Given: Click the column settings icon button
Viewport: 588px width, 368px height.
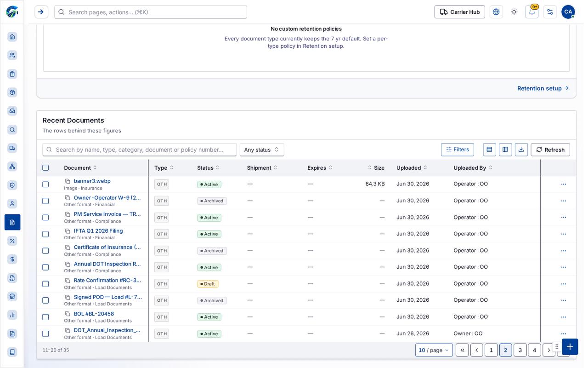Looking at the screenshot, I should coord(505,149).
